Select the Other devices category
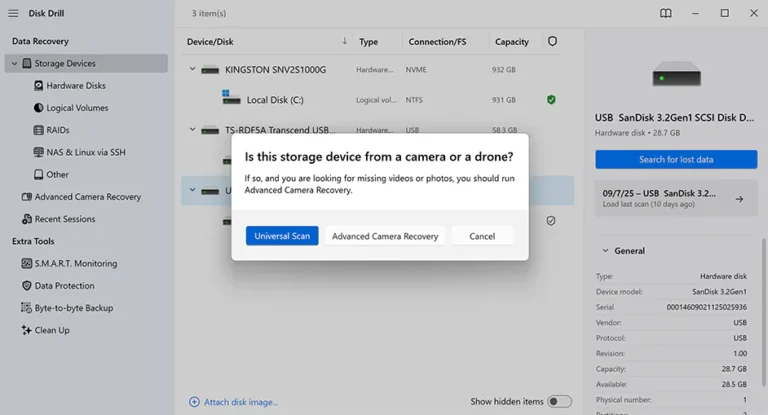This screenshot has height=415, width=768. [x=57, y=174]
